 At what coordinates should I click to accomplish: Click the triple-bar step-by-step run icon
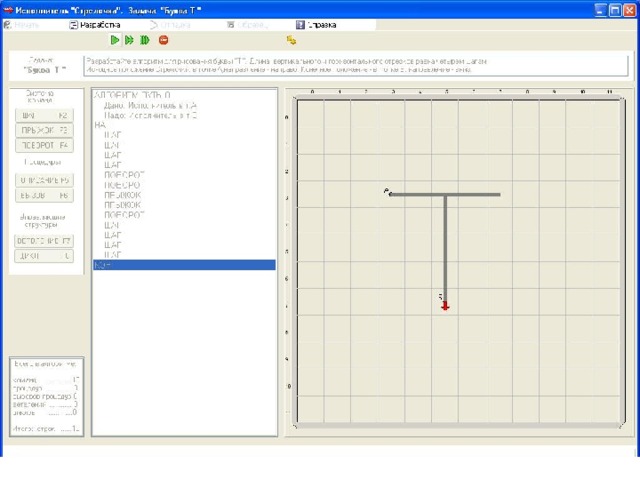pyautogui.click(x=144, y=40)
